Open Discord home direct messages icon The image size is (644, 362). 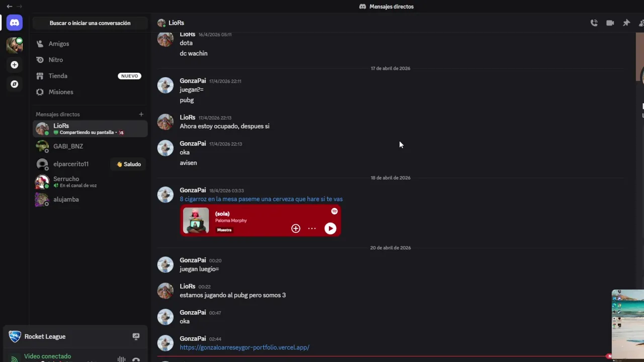coord(15,23)
